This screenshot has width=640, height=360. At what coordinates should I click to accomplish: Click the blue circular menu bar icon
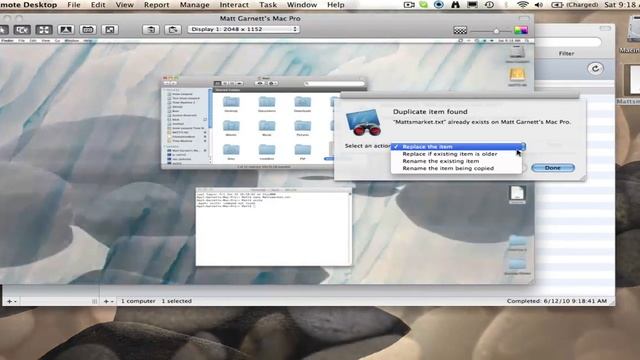(439, 5)
